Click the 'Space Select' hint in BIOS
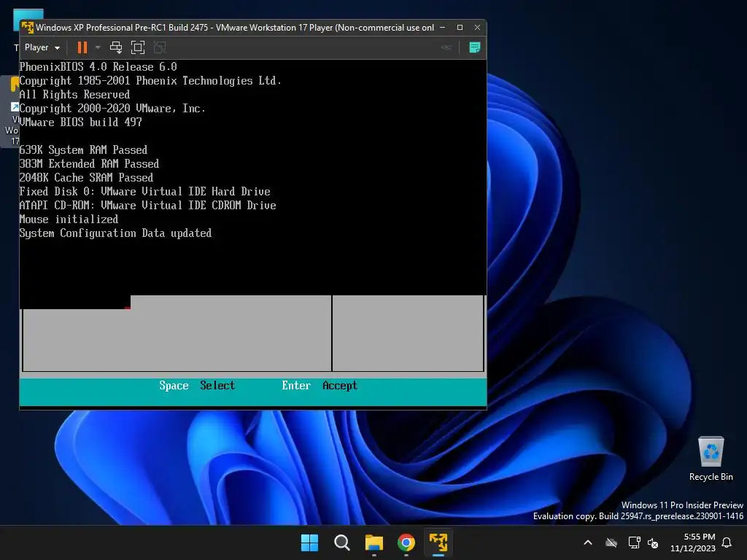This screenshot has height=560, width=747. coord(197,385)
